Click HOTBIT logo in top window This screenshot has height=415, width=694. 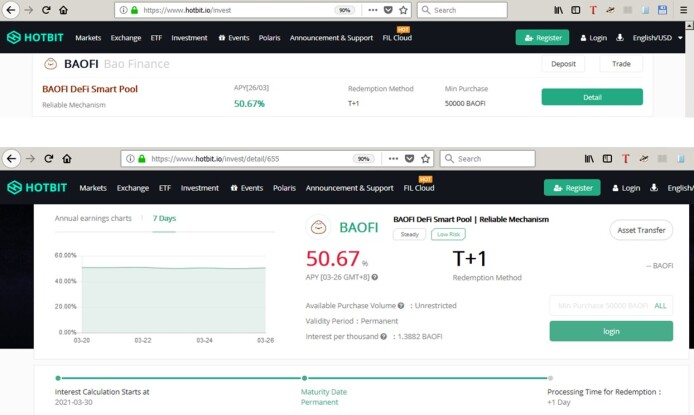[35, 38]
